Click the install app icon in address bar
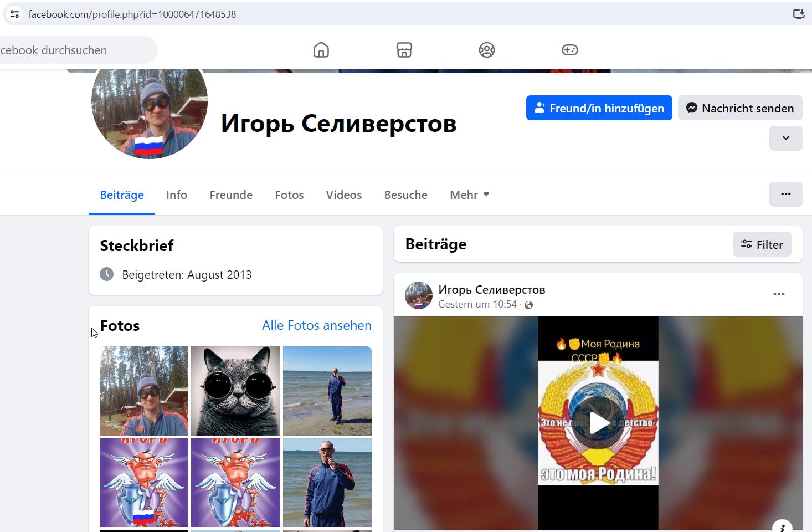 798,14
